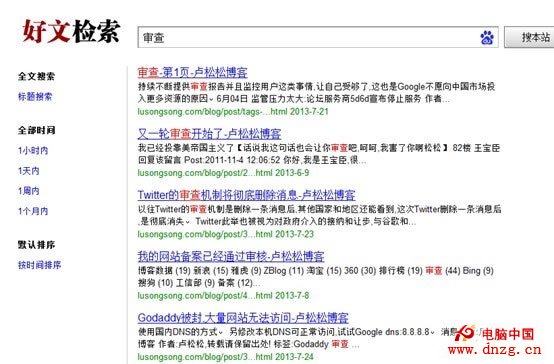Click the 好文检索 site logo
This screenshot has width=554, height=364.
click(71, 31)
